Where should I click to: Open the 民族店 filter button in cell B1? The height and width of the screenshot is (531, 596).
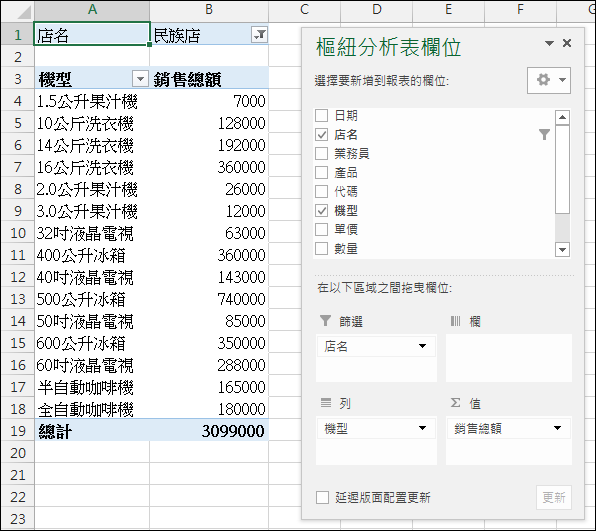point(260,35)
